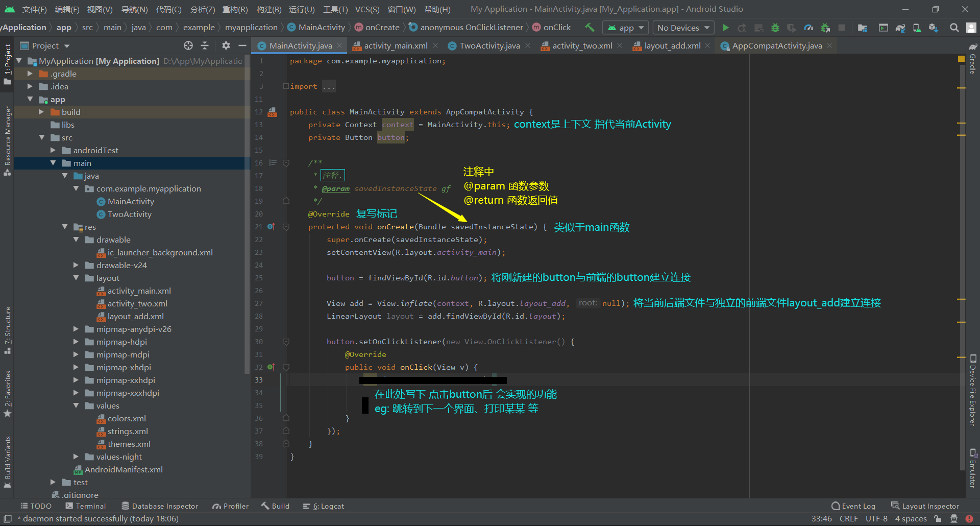Expand the mipmap-hdpi folder

(76, 342)
